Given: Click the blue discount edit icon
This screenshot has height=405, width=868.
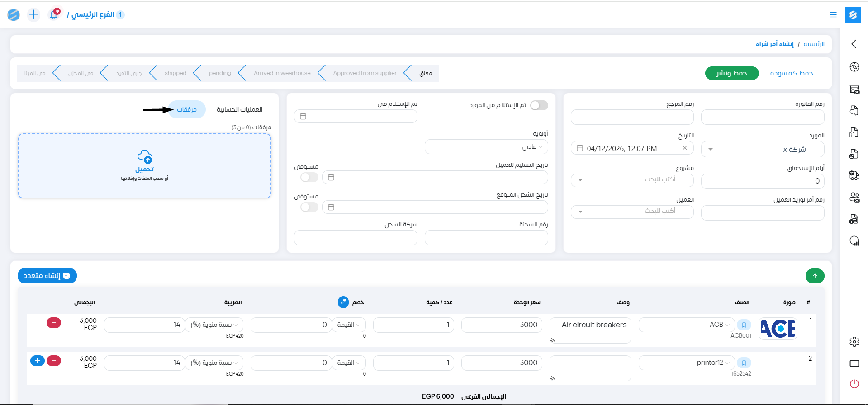Looking at the screenshot, I should tap(343, 302).
